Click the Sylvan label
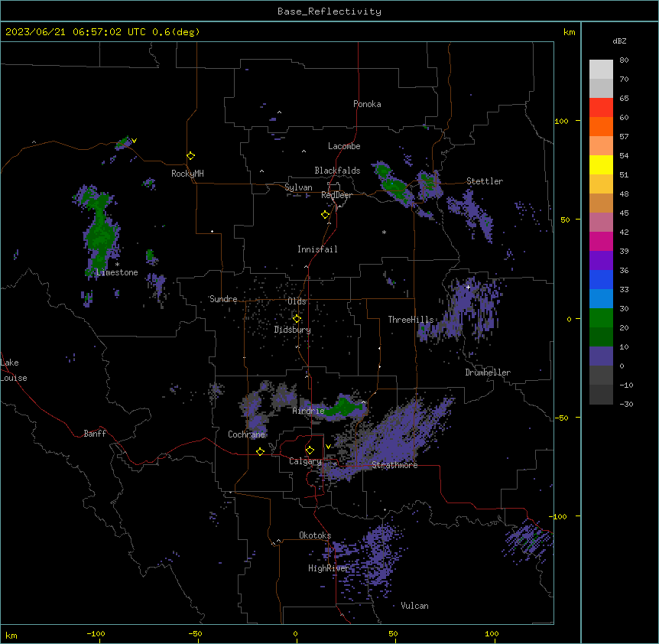This screenshot has width=659, height=644. point(298,187)
